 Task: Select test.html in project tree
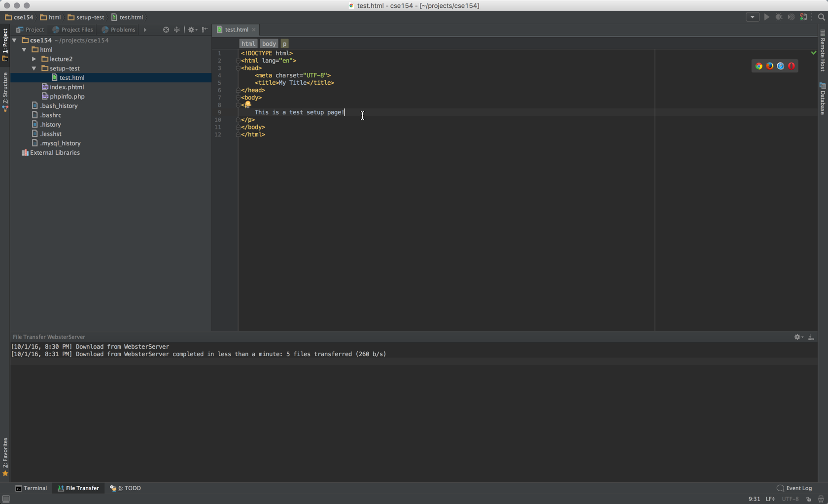pyautogui.click(x=111, y=78)
